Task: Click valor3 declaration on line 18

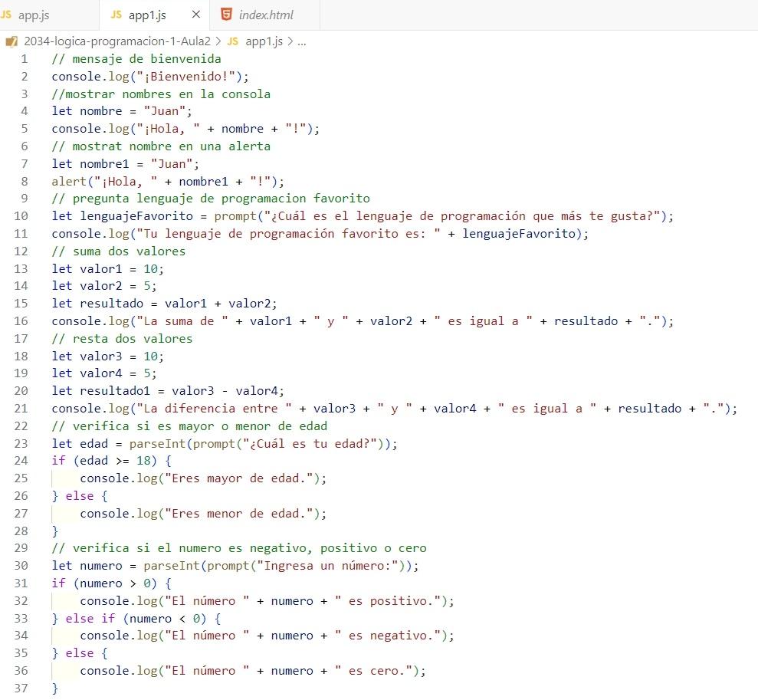Action: point(101,357)
